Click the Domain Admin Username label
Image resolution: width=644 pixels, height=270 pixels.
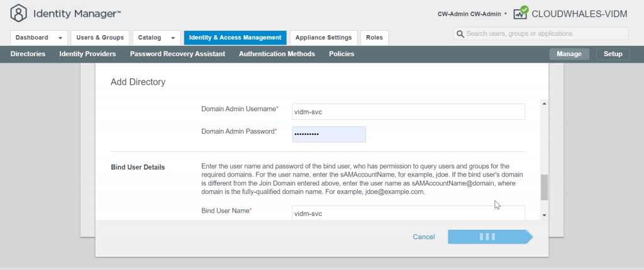[x=240, y=109]
